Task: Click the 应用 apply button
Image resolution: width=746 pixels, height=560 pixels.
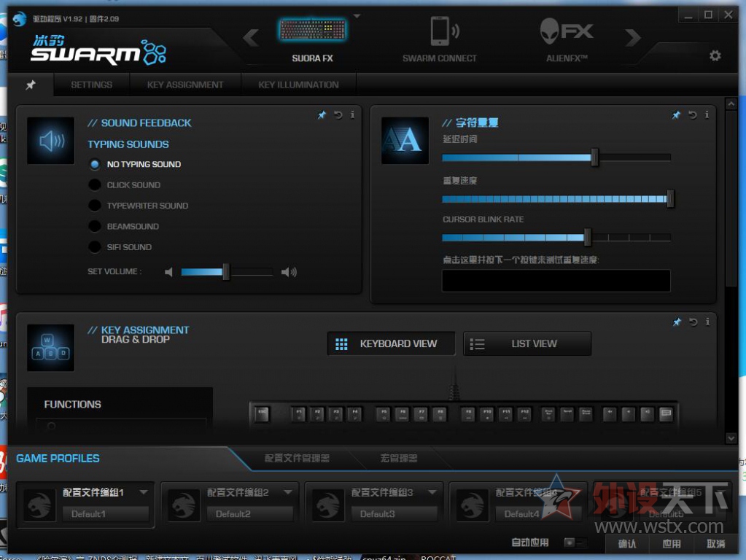Action: (671, 544)
